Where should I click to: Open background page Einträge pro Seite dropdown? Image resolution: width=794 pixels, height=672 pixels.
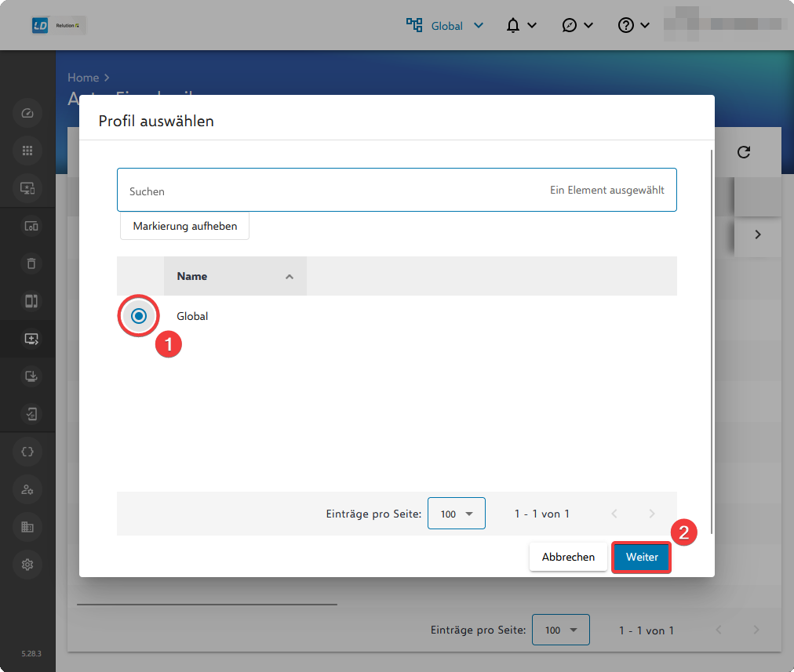[x=560, y=630]
